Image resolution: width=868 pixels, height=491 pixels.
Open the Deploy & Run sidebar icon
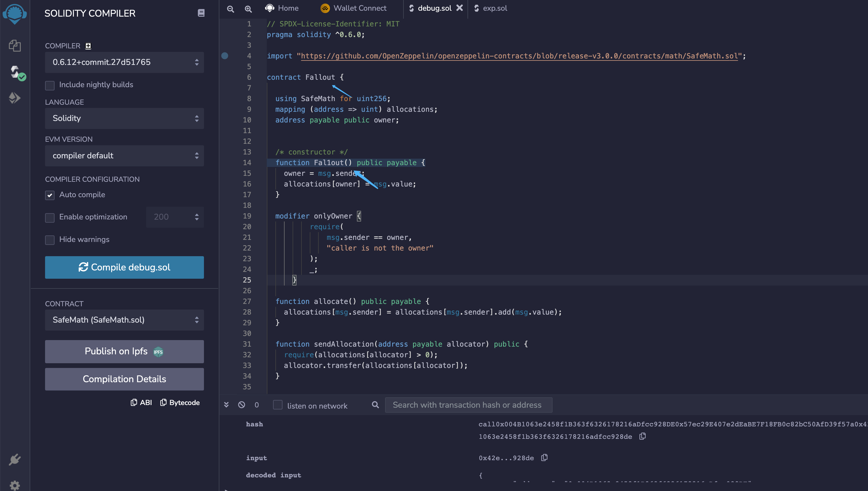15,98
